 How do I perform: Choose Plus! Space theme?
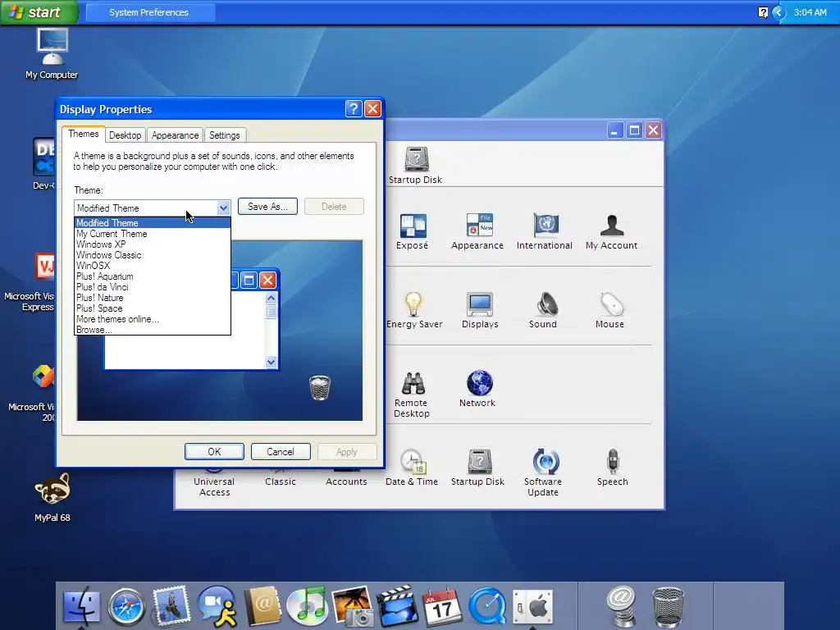[153, 308]
